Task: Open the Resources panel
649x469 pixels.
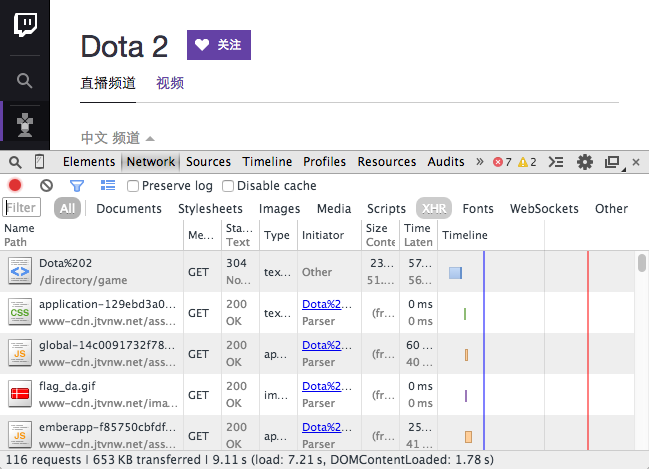Action: [387, 162]
